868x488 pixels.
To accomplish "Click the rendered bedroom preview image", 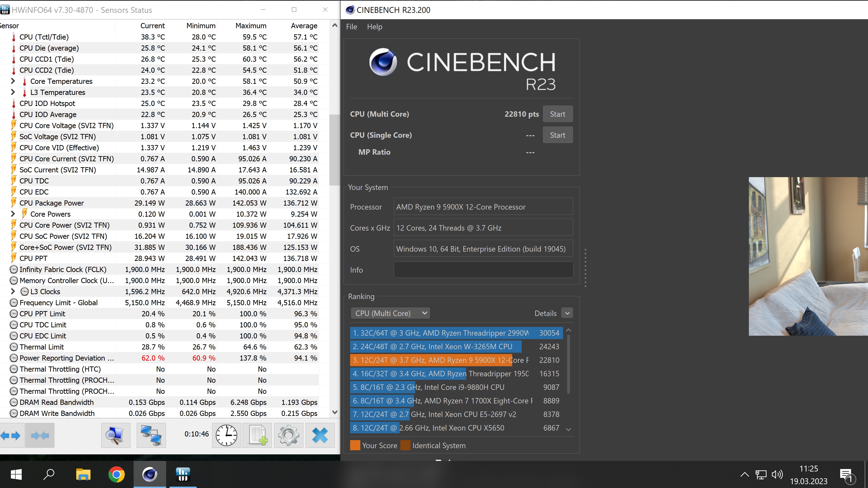I will pos(808,256).
